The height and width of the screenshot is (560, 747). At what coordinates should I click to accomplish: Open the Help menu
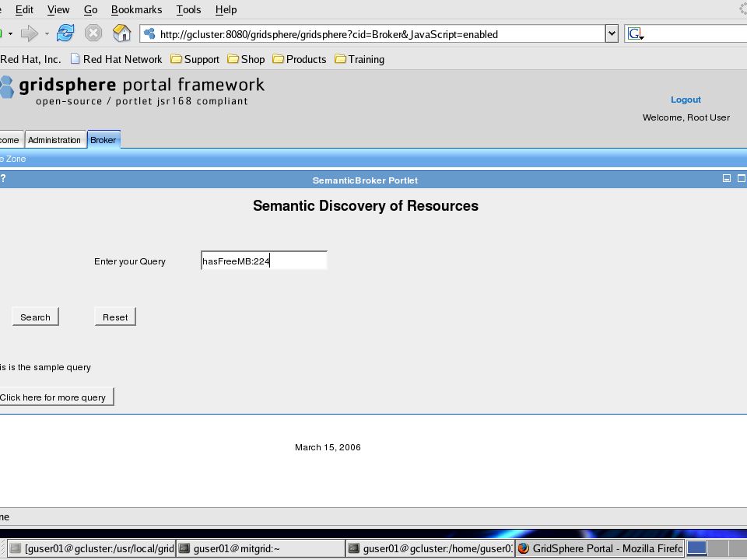tap(226, 9)
